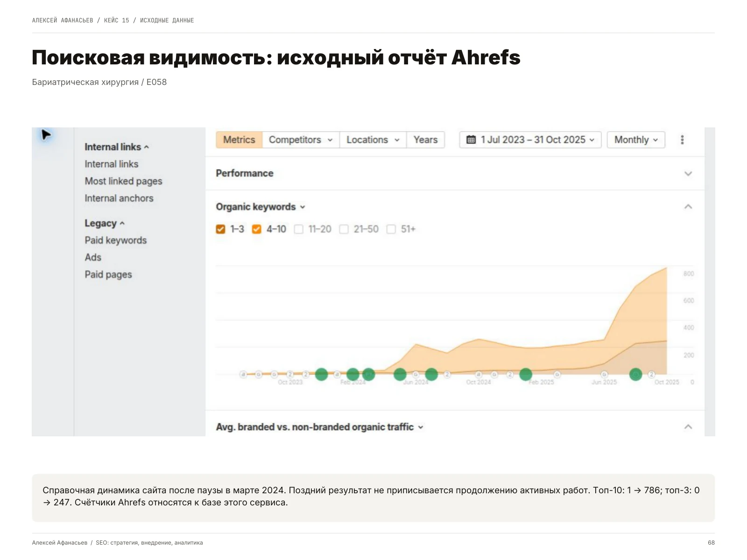Collapse the Avg. branded traffic section chevron

[688, 427]
